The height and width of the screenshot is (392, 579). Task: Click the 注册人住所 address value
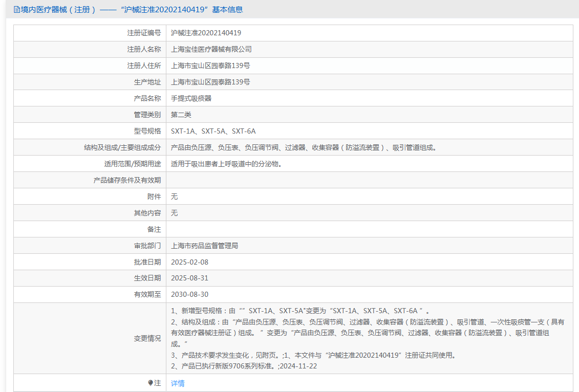(x=210, y=66)
